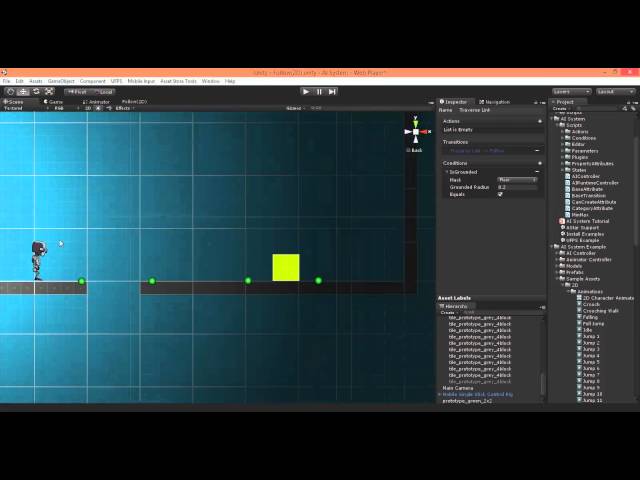Collapse the IsGrounded condition foldout

[447, 172]
